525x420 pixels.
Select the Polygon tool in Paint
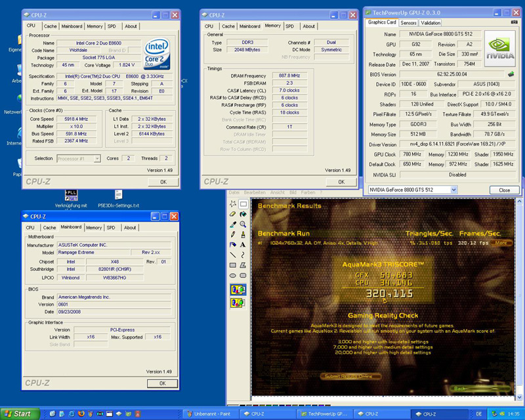(x=243, y=265)
